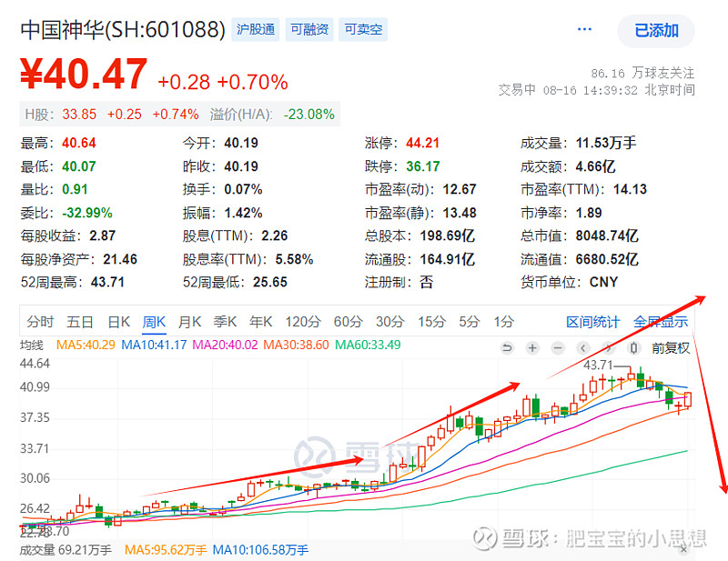Click the volume MA5:95.62万手 label
The height and width of the screenshot is (561, 728).
tap(166, 550)
